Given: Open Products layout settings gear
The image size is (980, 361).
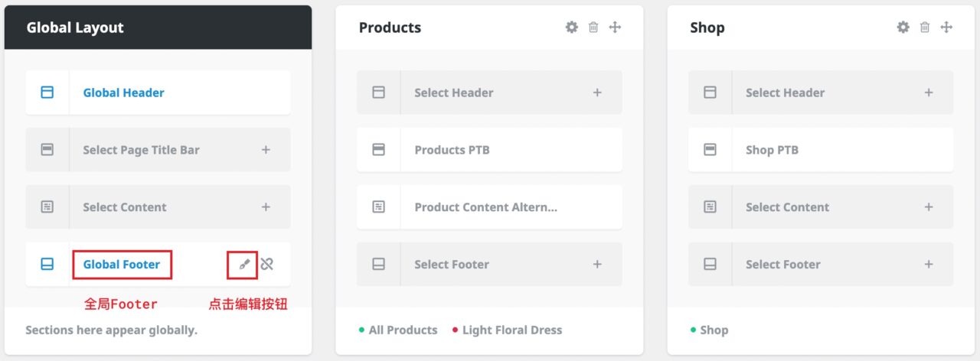Looking at the screenshot, I should [572, 28].
